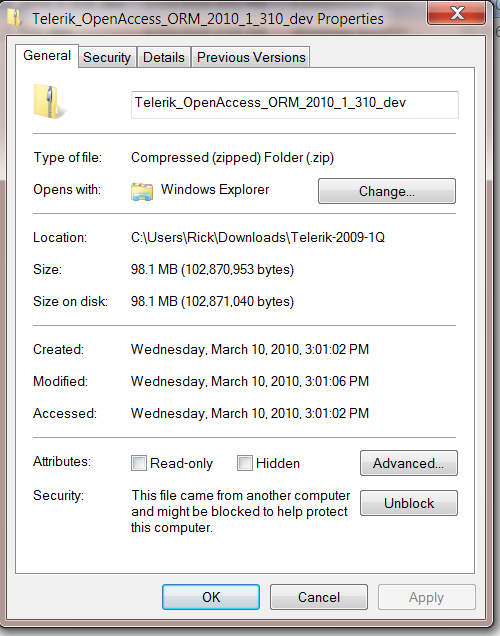Unblock the downloaded file
This screenshot has width=500, height=636.
pyautogui.click(x=409, y=503)
